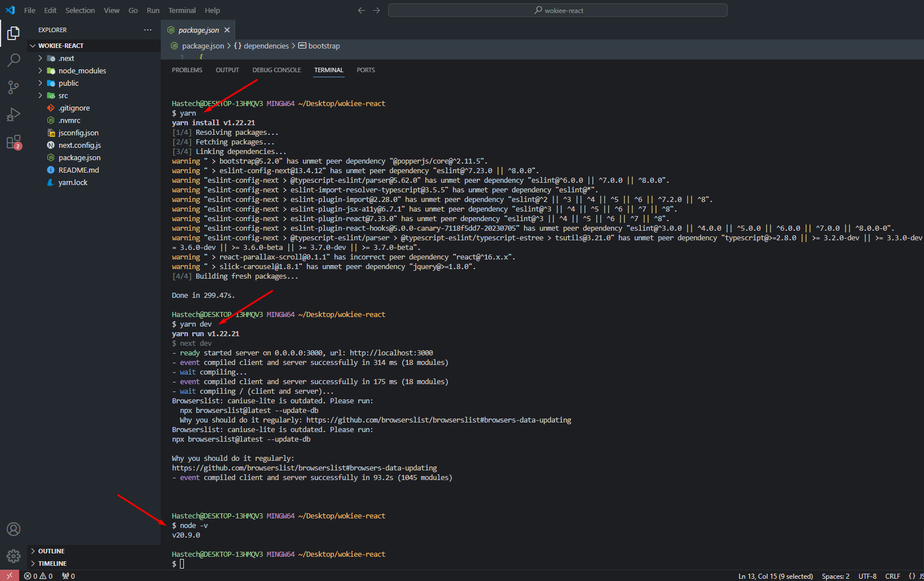Open the Edit menu
Image resolution: width=924 pixels, height=581 pixels.
click(x=50, y=10)
